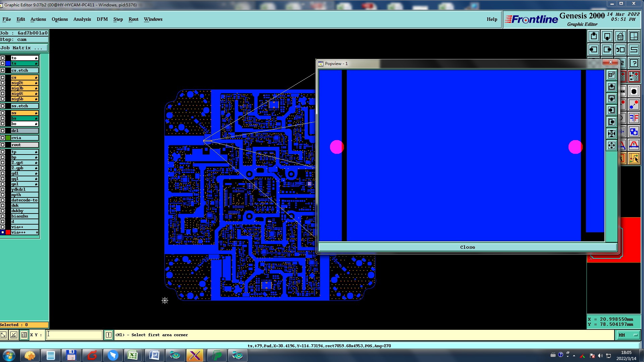The image size is (644, 362).
Task: Select the octagon feature selection tool
Action: pyautogui.click(x=634, y=92)
